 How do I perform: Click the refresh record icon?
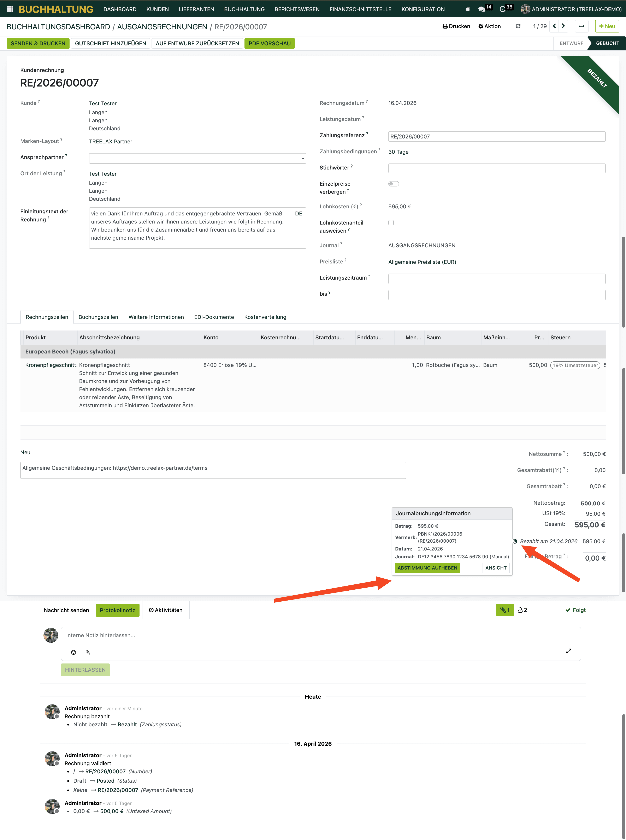[x=518, y=26]
